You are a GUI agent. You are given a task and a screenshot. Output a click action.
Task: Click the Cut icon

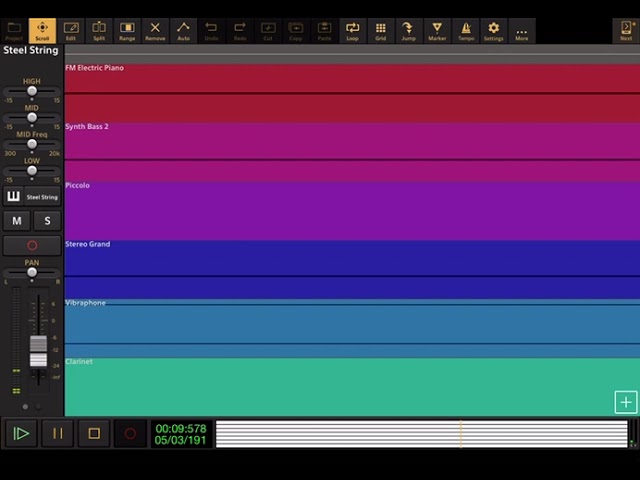pyautogui.click(x=268, y=31)
